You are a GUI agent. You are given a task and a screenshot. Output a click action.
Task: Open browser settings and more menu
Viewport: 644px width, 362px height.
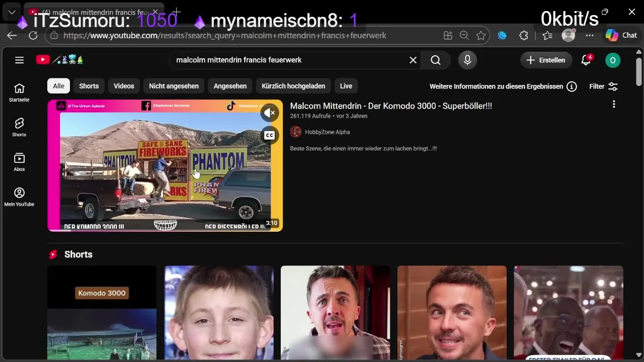point(590,36)
